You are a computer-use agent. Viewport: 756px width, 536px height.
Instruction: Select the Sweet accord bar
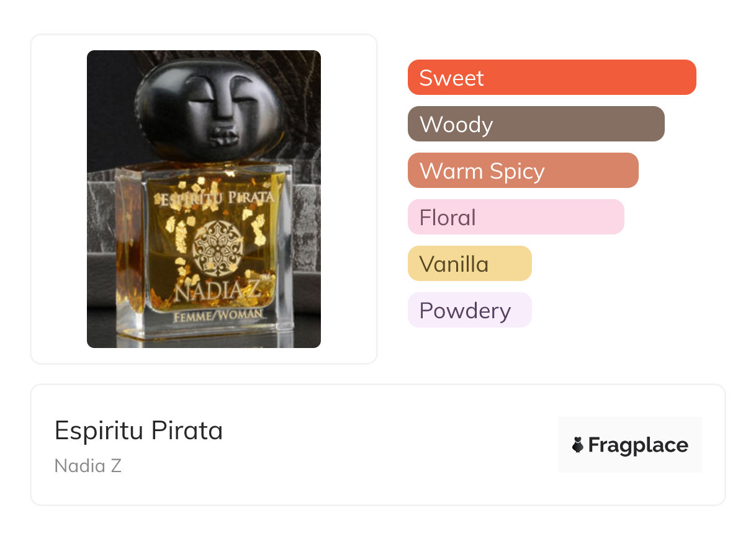coord(552,78)
